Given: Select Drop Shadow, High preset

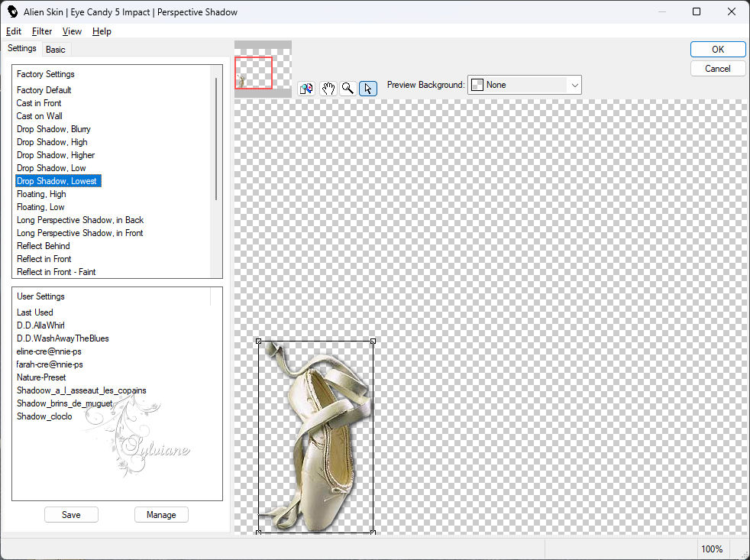Looking at the screenshot, I should coord(52,141).
